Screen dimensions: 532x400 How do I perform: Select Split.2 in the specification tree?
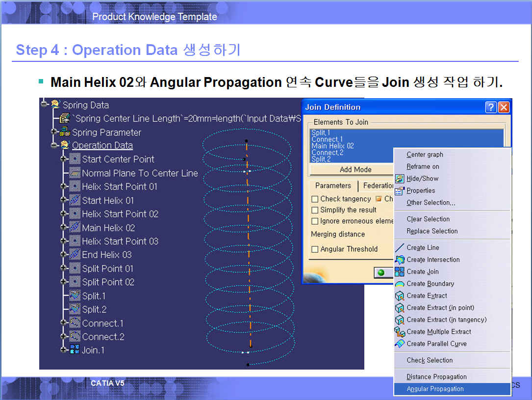click(x=94, y=310)
